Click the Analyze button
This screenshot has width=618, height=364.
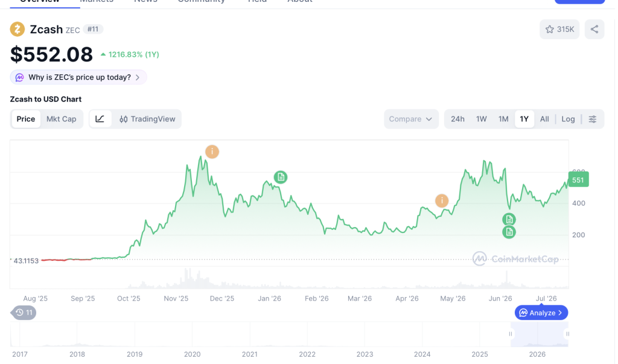(541, 313)
